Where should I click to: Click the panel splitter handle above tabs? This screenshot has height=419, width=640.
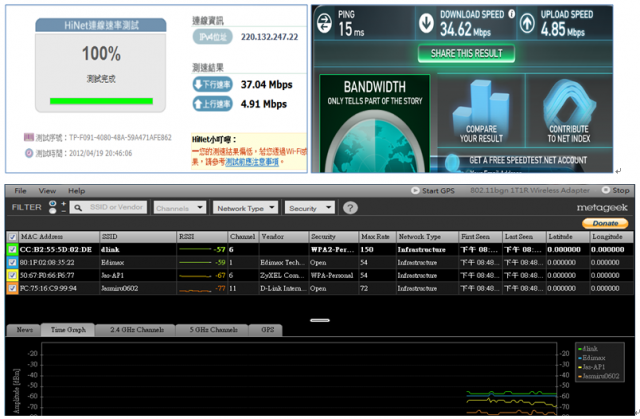(320, 320)
